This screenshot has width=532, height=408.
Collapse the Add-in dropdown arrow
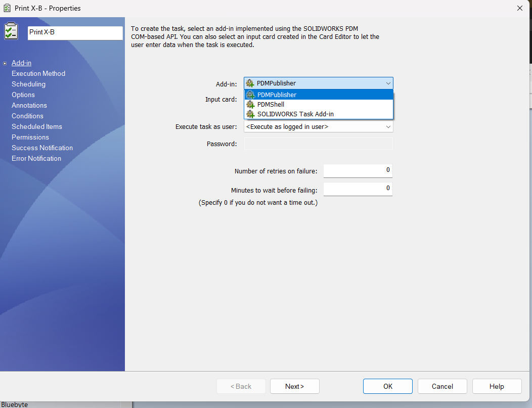point(388,83)
